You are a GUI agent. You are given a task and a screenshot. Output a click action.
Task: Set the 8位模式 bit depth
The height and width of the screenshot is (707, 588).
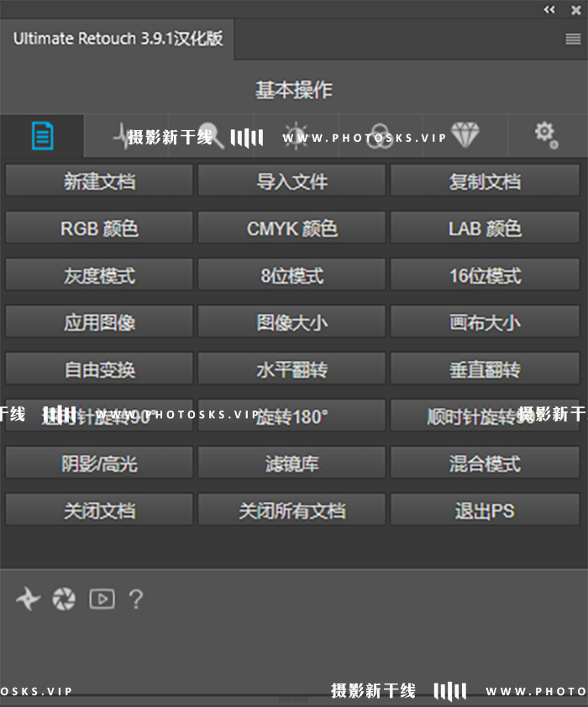(291, 275)
